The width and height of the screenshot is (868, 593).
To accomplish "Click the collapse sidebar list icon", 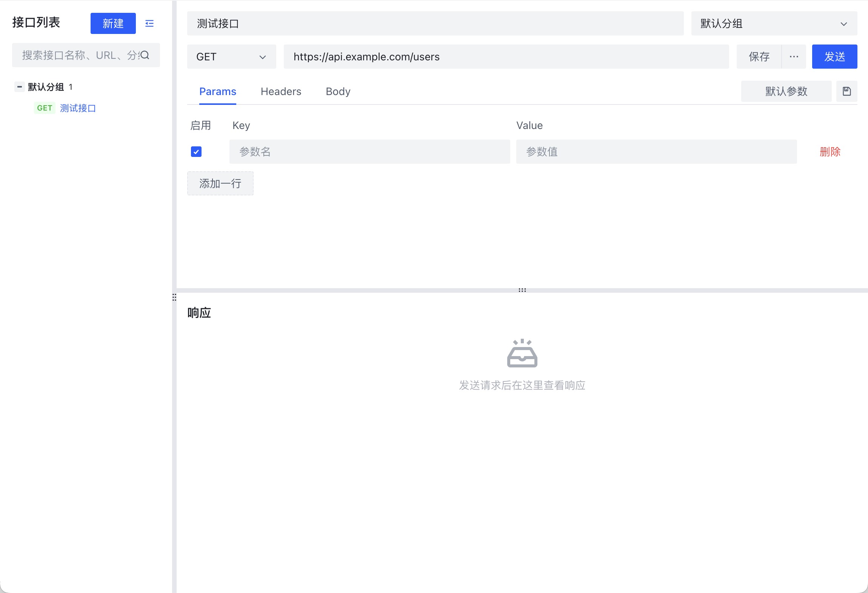I will tap(149, 23).
